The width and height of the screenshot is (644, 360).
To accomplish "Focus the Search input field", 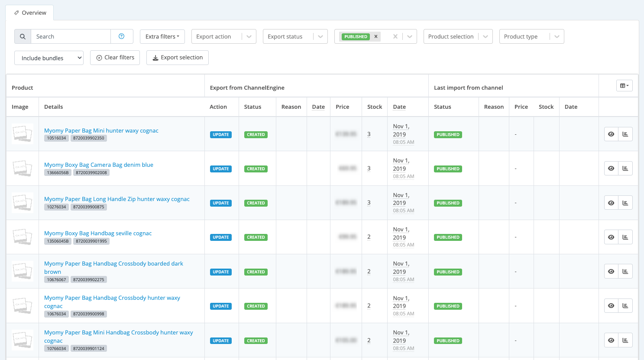I will 71,36.
